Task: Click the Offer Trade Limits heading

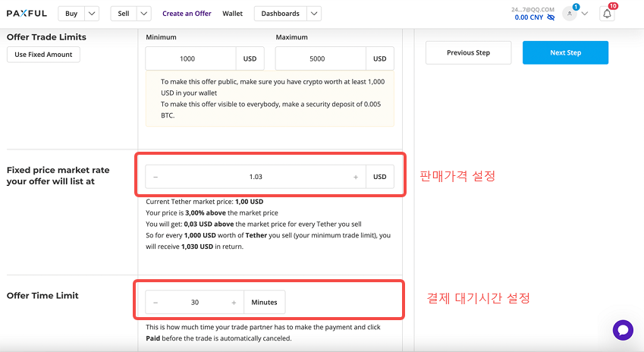Action: coord(46,37)
